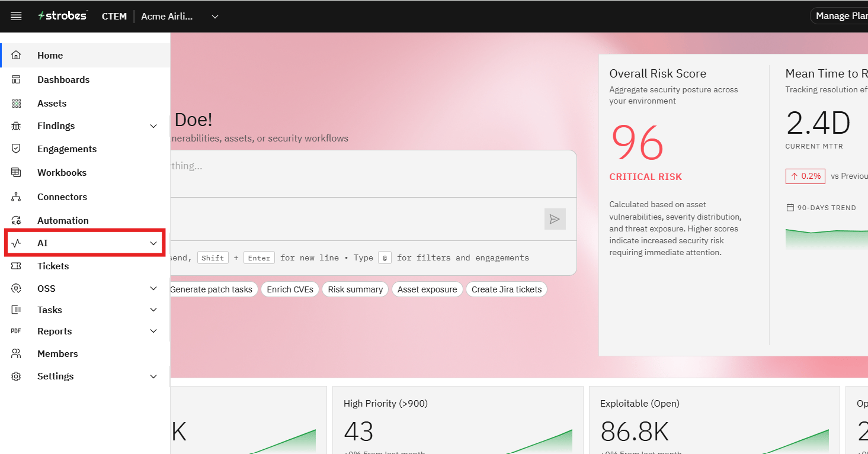
Task: Click the CTEM label in header
Action: point(114,16)
